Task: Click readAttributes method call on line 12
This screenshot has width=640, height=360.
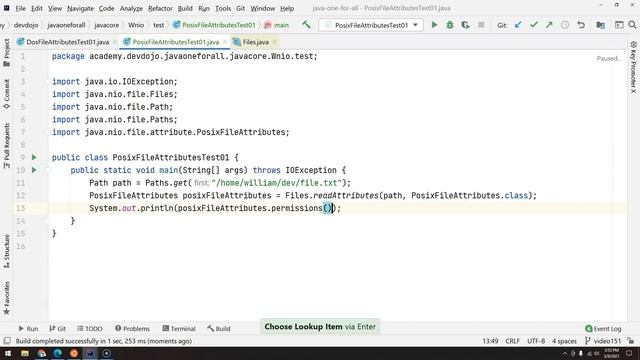Action: (x=346, y=196)
